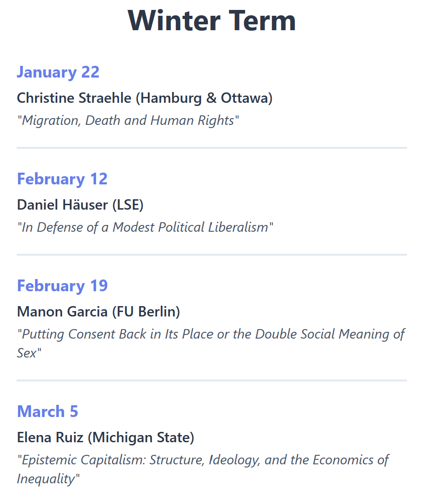Select the March 5 date heading
The height and width of the screenshot is (504, 421).
(x=47, y=412)
